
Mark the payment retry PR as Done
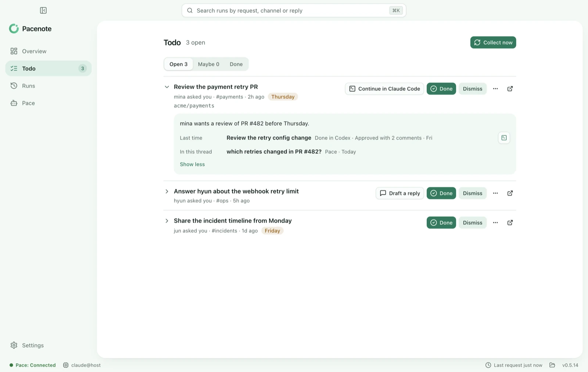441,89
